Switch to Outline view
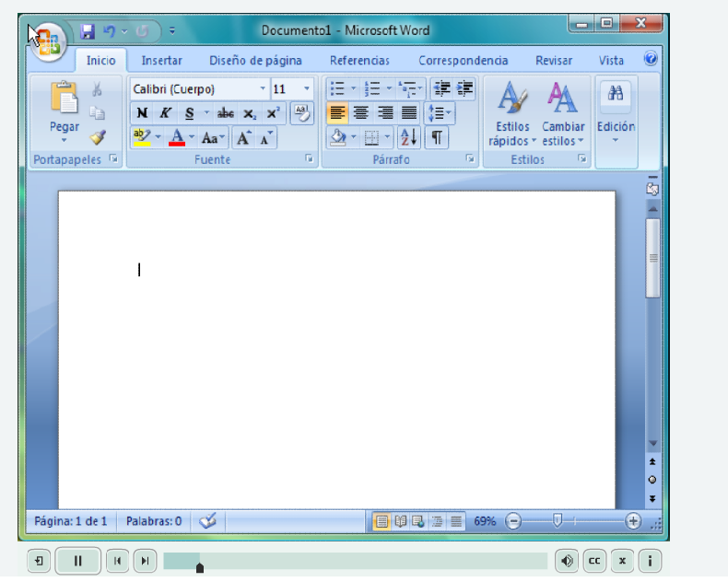Image resolution: width=728 pixels, height=582 pixels. (437, 521)
